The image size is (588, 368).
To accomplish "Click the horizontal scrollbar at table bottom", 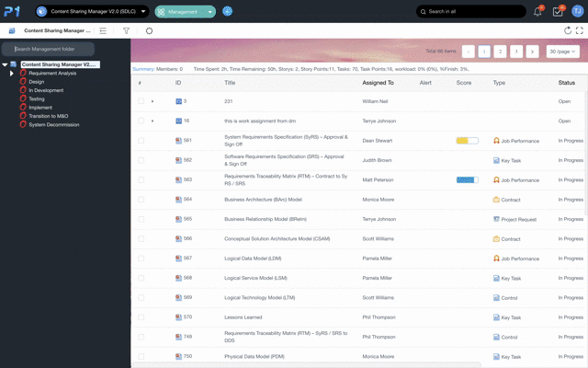I will point(308,364).
